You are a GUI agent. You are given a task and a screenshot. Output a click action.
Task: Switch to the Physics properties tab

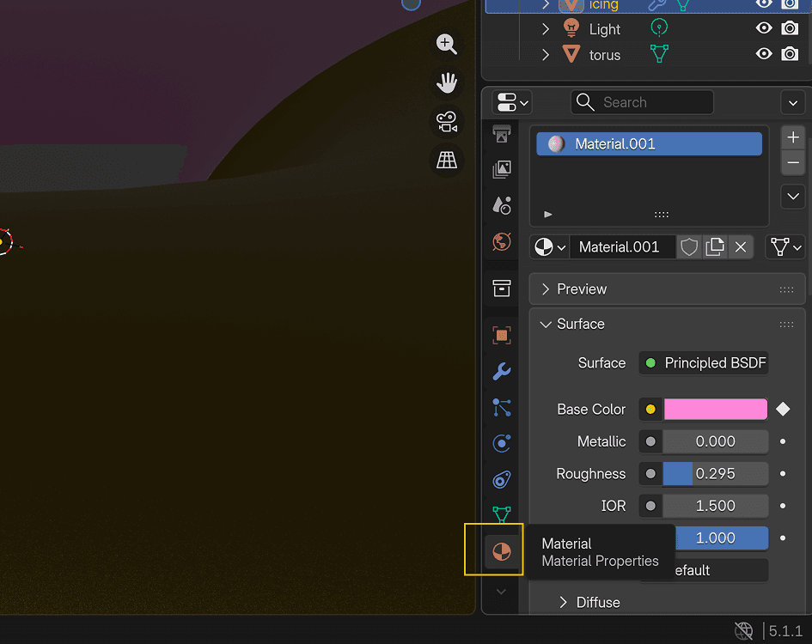[x=502, y=443]
